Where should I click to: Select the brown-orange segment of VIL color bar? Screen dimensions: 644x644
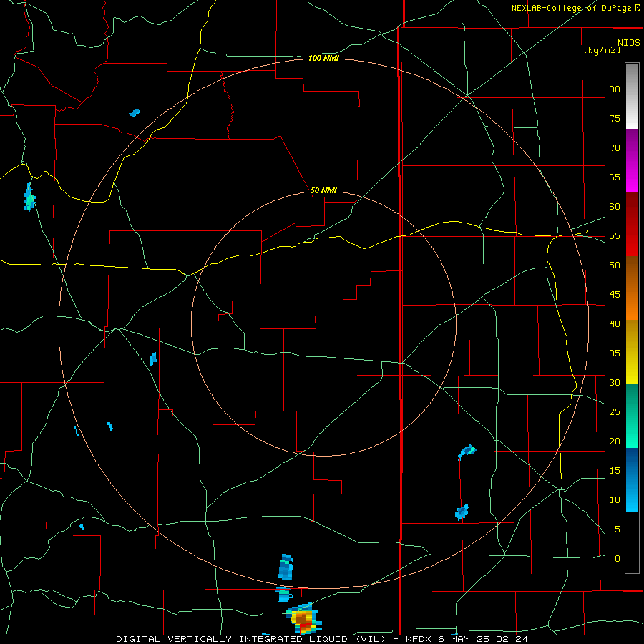[632, 288]
